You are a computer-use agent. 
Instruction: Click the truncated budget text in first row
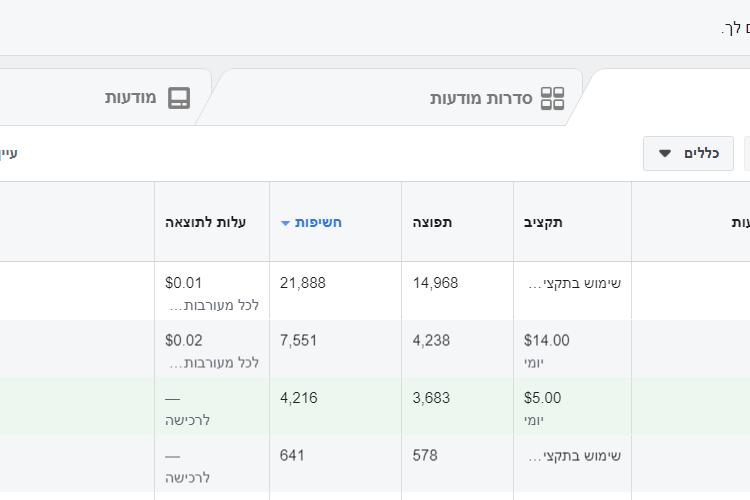click(x=575, y=283)
